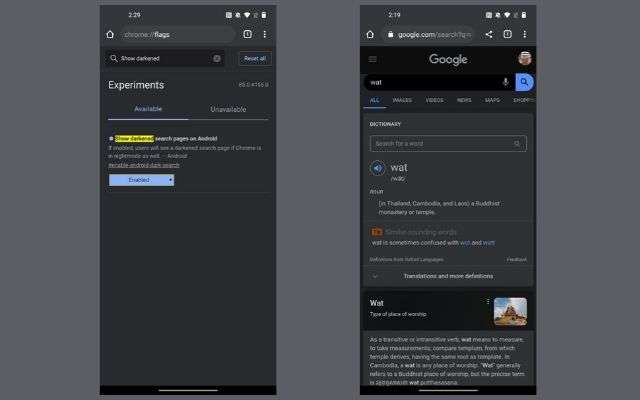Tap the share icon in the Google phone

pos(489,34)
